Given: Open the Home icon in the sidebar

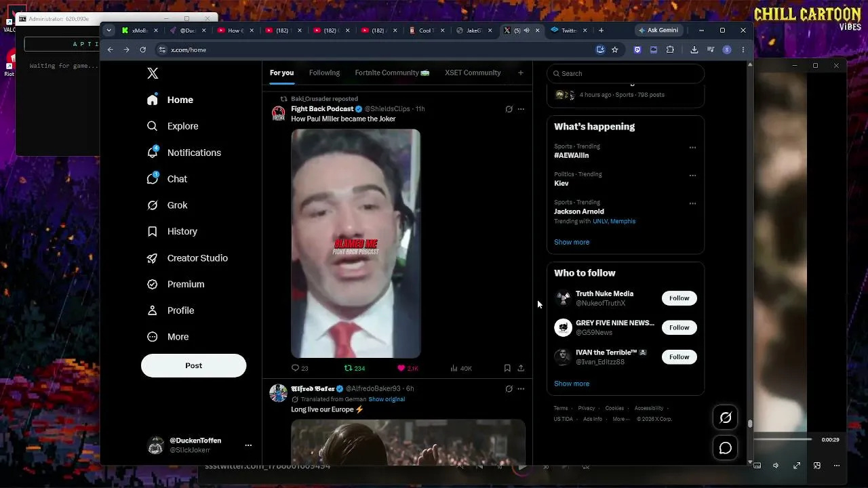Looking at the screenshot, I should point(153,100).
